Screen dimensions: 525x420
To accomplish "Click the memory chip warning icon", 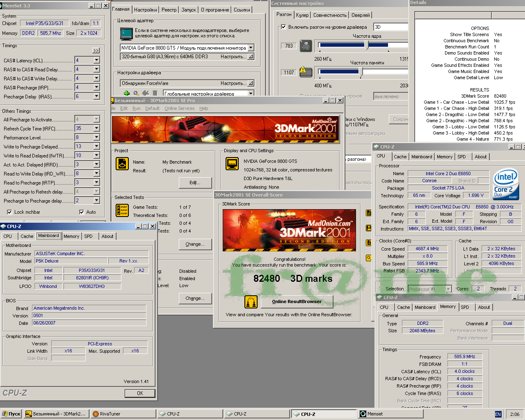I will (x=306, y=72).
